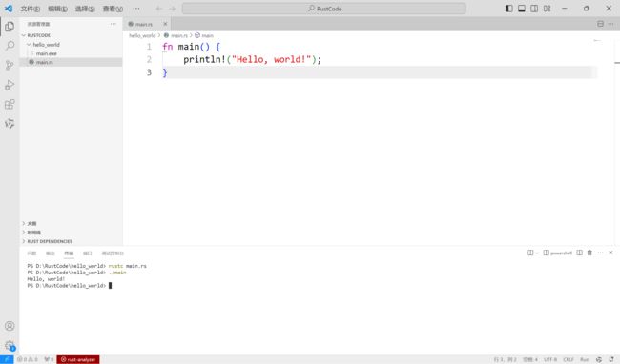
Task: Click the icon left of the notifications bell
Action: pos(599,359)
